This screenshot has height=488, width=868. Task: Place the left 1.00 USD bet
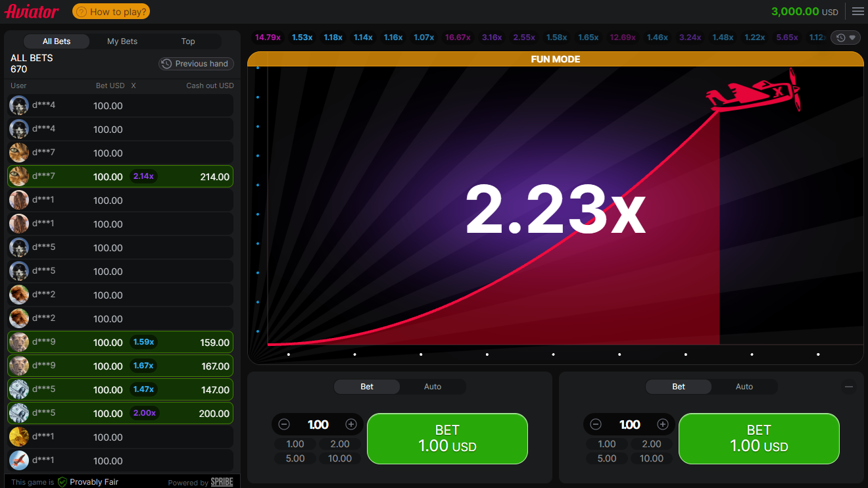pos(447,438)
